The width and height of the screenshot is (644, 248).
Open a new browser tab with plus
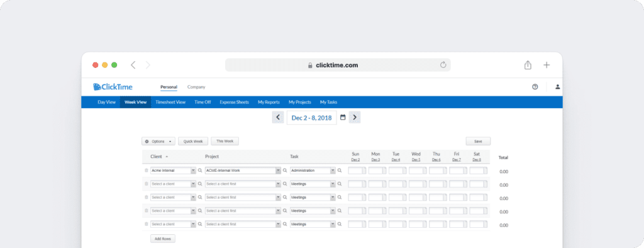(547, 65)
